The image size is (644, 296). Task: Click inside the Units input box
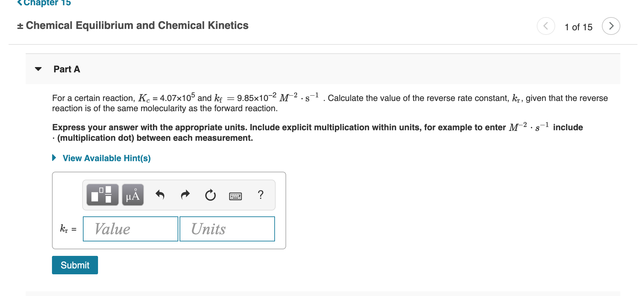point(227,229)
